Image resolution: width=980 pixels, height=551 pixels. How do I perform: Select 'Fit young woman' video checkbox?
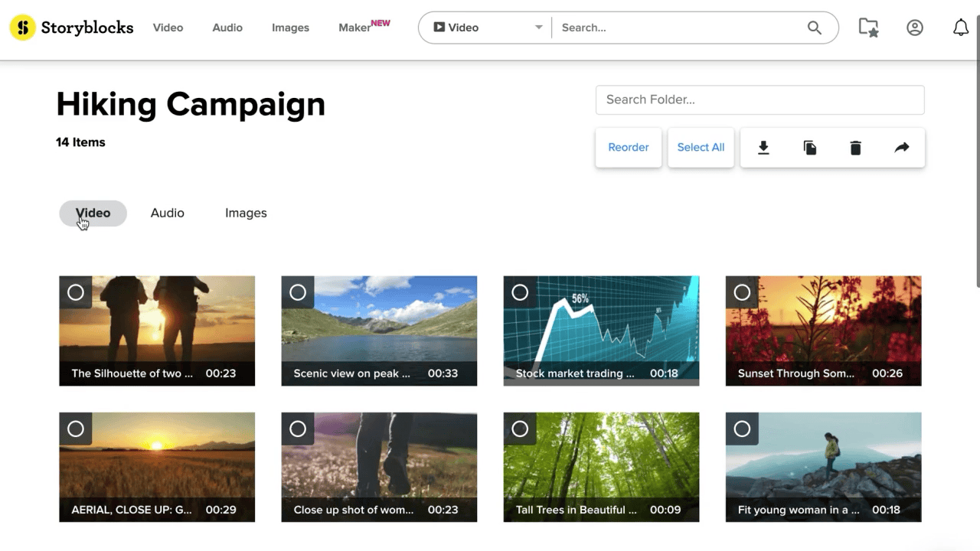pos(742,429)
